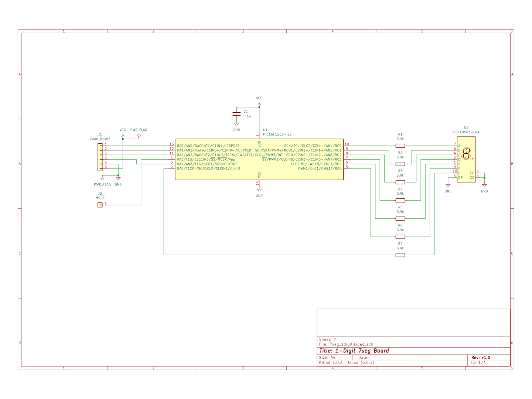Click the OSL10561-LRA part label
This screenshot has height=399, width=532.
point(466,132)
